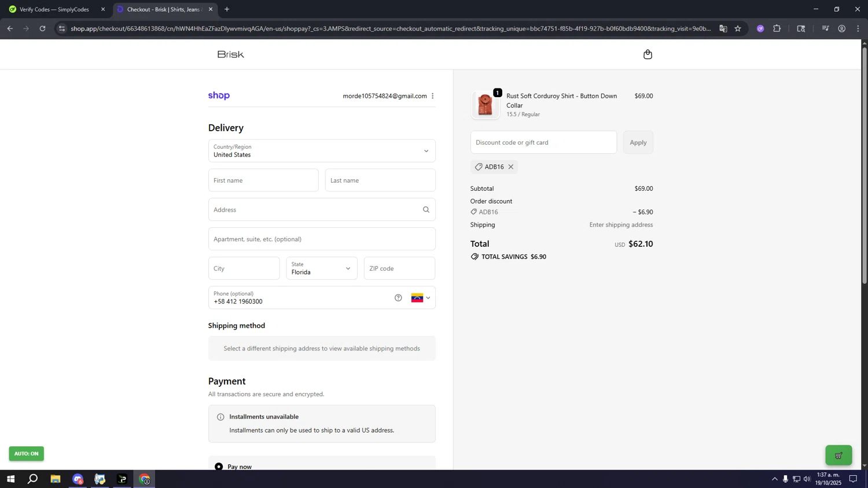Open the translate page icon
The width and height of the screenshot is (868, 488).
tap(723, 28)
